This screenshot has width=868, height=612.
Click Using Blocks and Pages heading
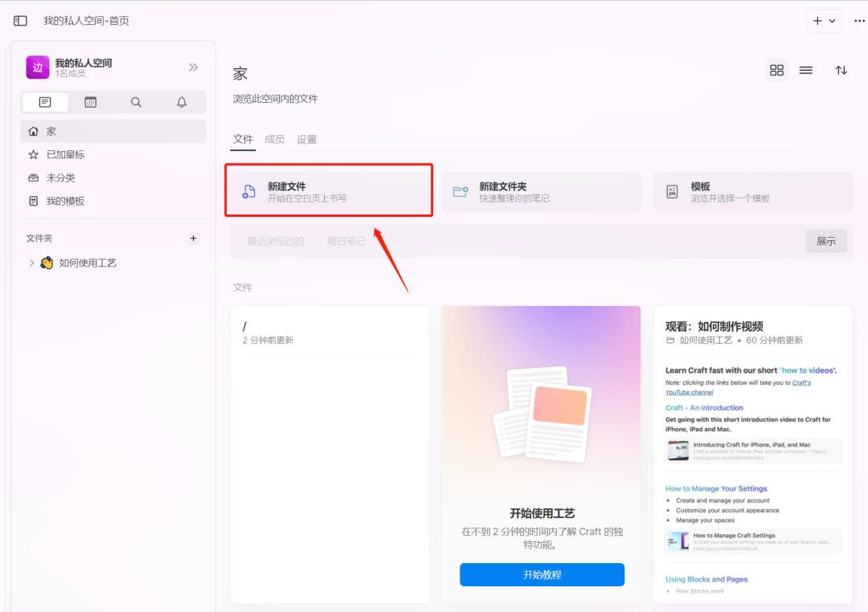pos(706,579)
